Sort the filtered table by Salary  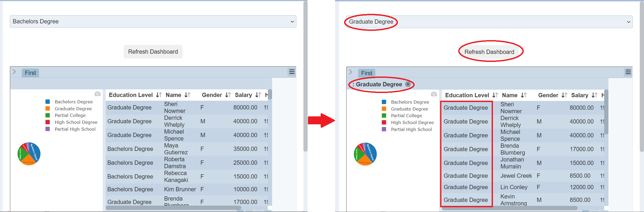click(594, 95)
